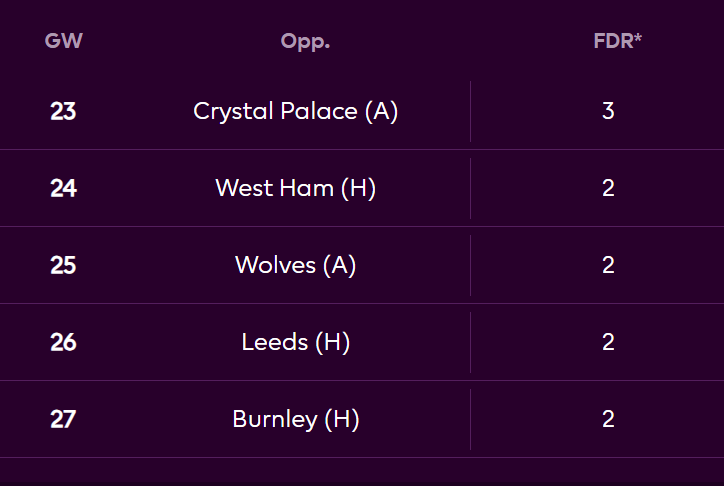Select gameweek 26 number

63,342
